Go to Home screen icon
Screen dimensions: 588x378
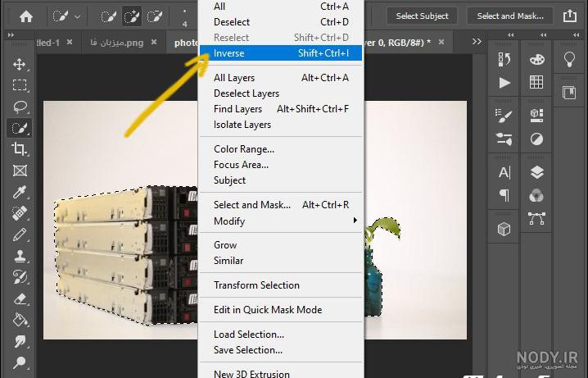pyautogui.click(x=26, y=16)
